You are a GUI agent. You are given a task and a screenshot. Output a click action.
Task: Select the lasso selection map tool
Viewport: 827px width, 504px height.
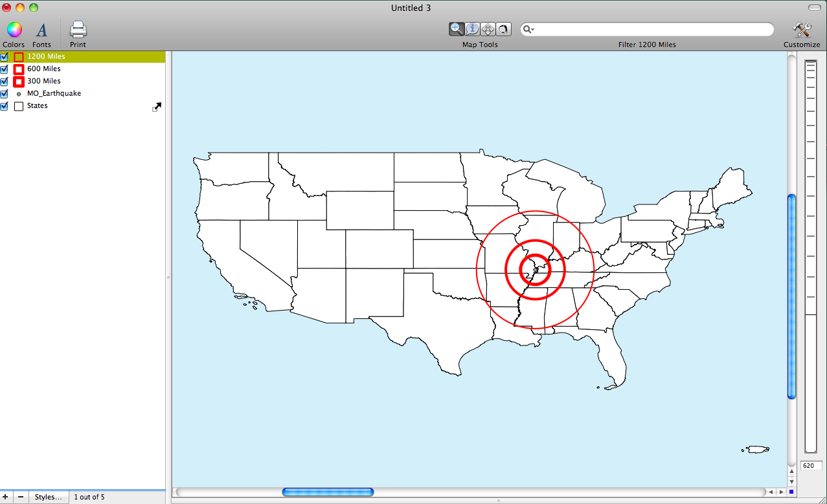(503, 29)
